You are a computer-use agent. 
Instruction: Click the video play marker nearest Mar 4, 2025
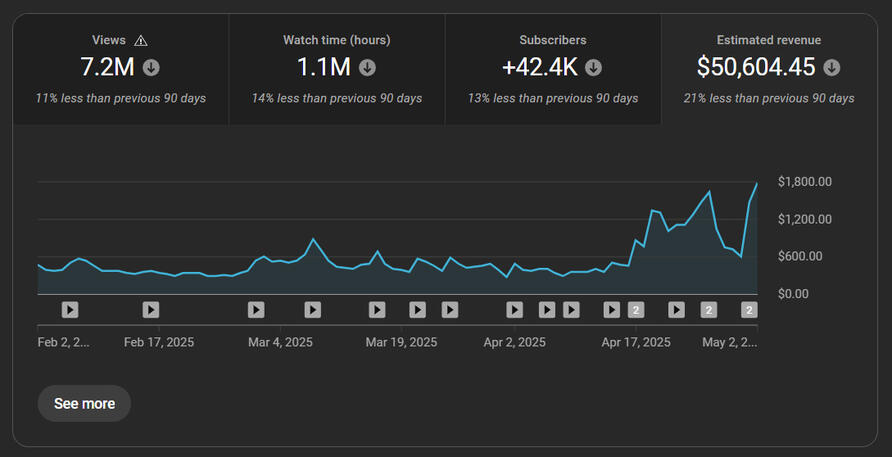[x=256, y=310]
